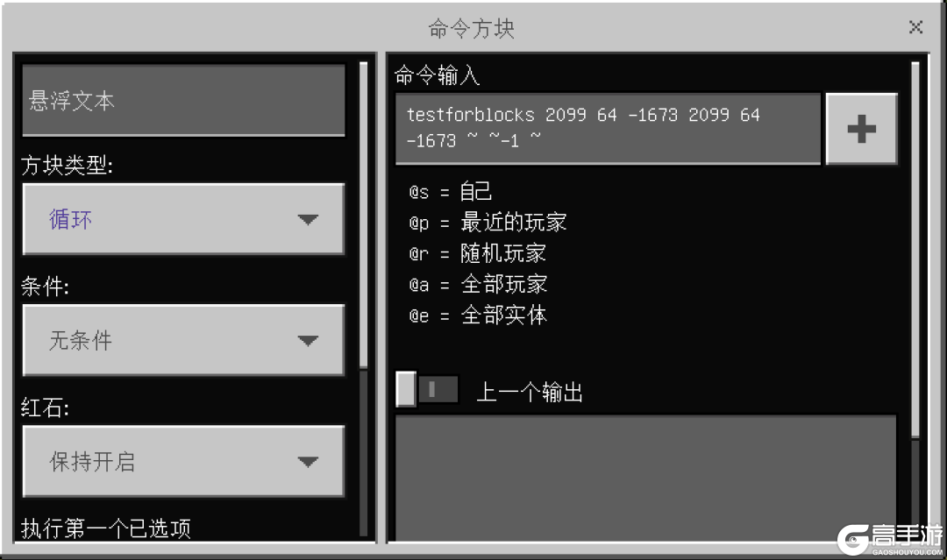Click the left panel scrollbar

(x=364, y=215)
